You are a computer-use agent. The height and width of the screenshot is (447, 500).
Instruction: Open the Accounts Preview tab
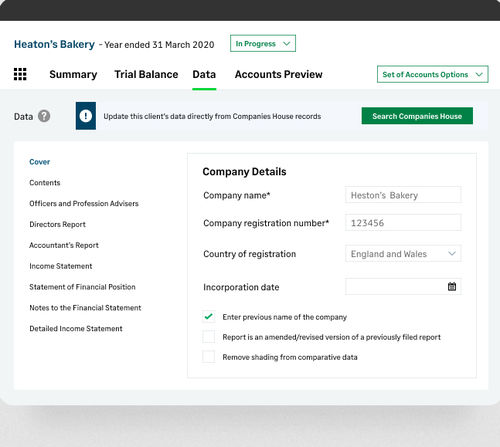pos(279,74)
